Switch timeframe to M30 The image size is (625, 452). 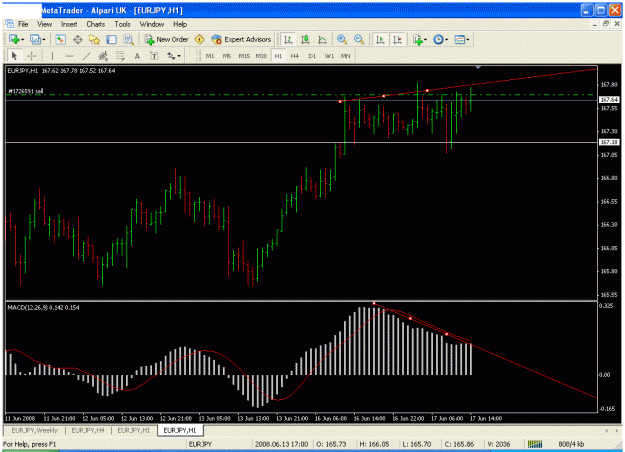pyautogui.click(x=261, y=56)
